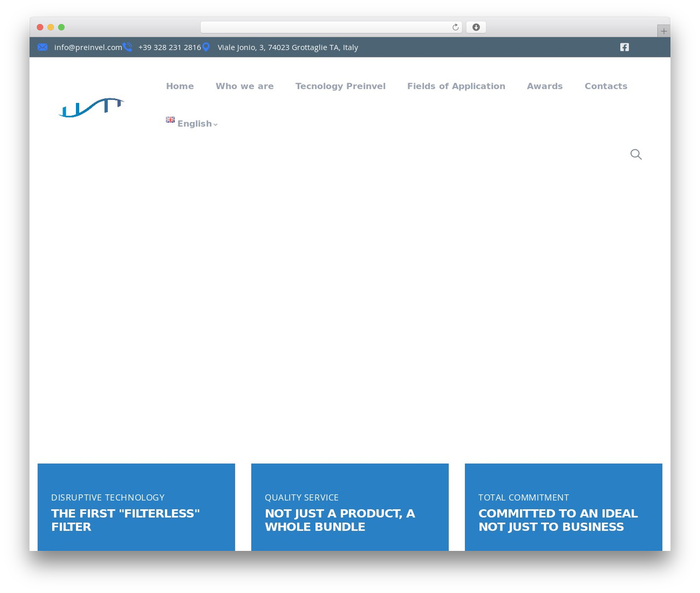Image resolution: width=700 pixels, height=593 pixels.
Task: Click the email envelope icon
Action: (x=43, y=47)
